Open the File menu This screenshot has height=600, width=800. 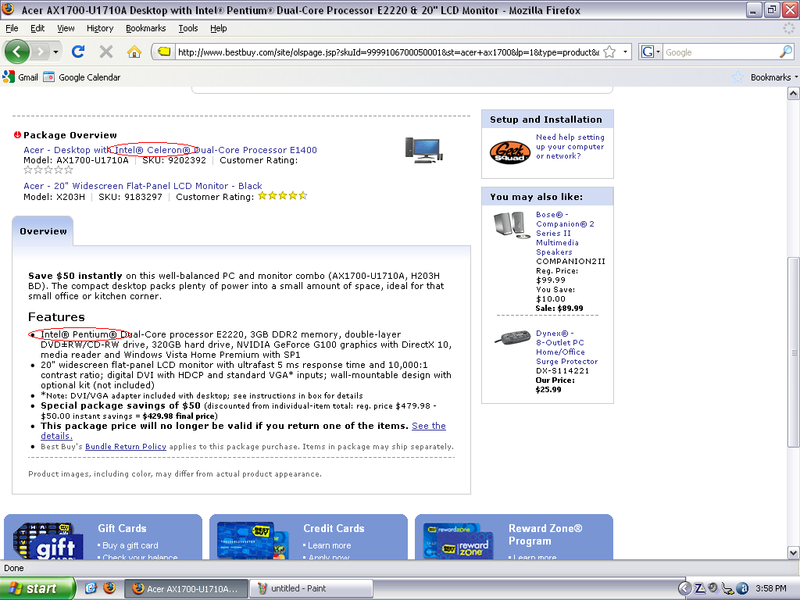pyautogui.click(x=11, y=29)
